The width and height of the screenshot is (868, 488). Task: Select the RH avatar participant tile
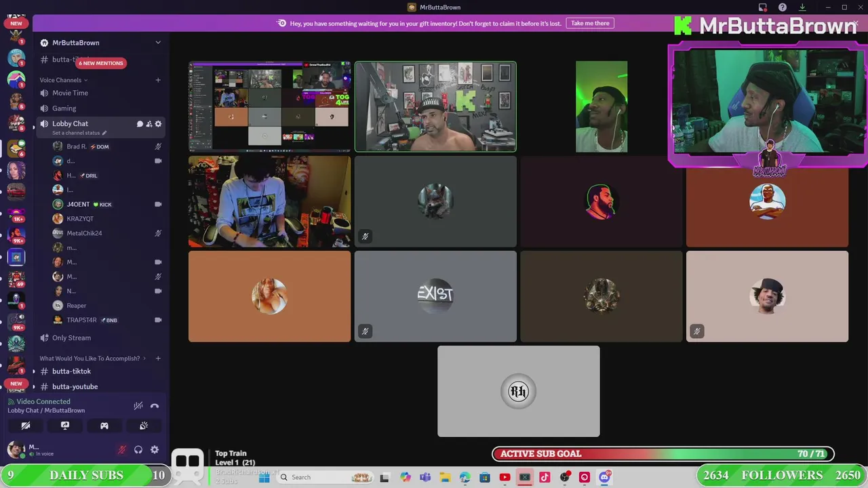[519, 391]
